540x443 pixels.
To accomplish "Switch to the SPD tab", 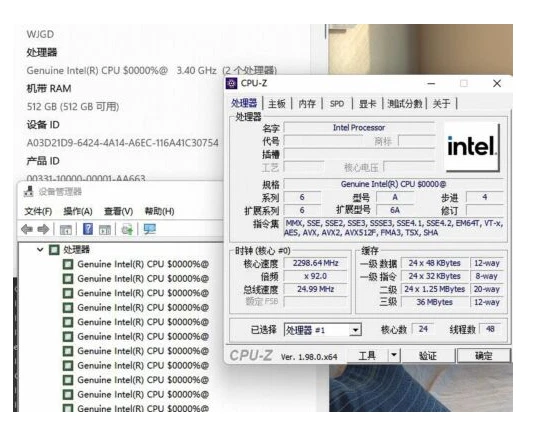I will pyautogui.click(x=337, y=104).
